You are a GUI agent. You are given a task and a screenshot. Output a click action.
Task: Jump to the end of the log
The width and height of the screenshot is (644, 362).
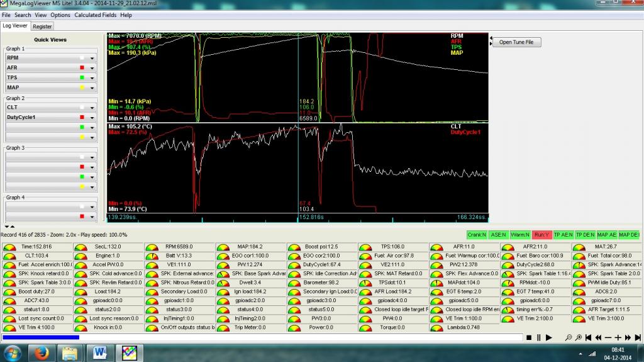[x=638, y=337]
